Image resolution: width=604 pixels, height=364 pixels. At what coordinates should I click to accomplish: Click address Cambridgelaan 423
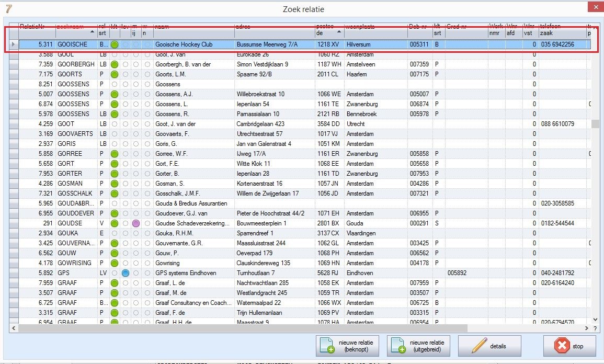260,124
